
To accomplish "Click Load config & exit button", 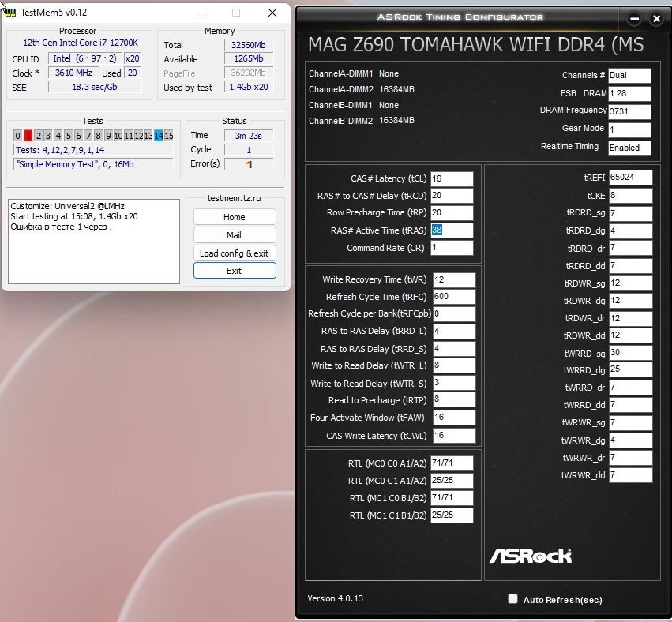I will pos(235,253).
